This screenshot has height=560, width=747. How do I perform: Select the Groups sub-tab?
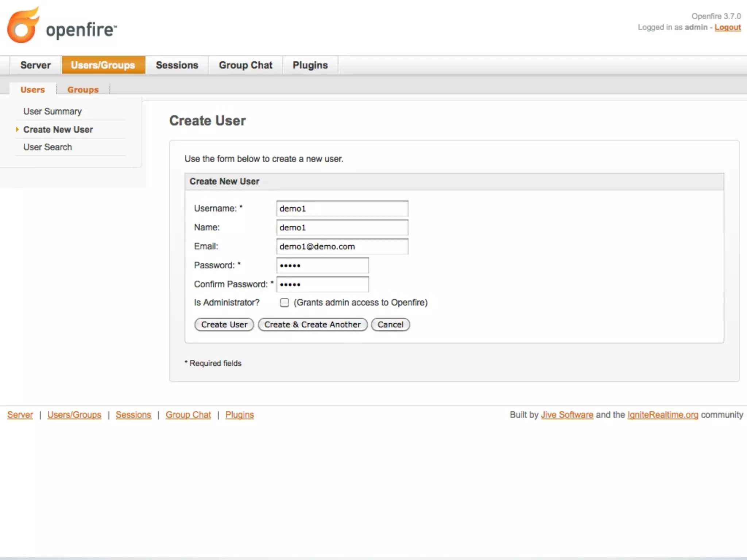click(x=83, y=90)
